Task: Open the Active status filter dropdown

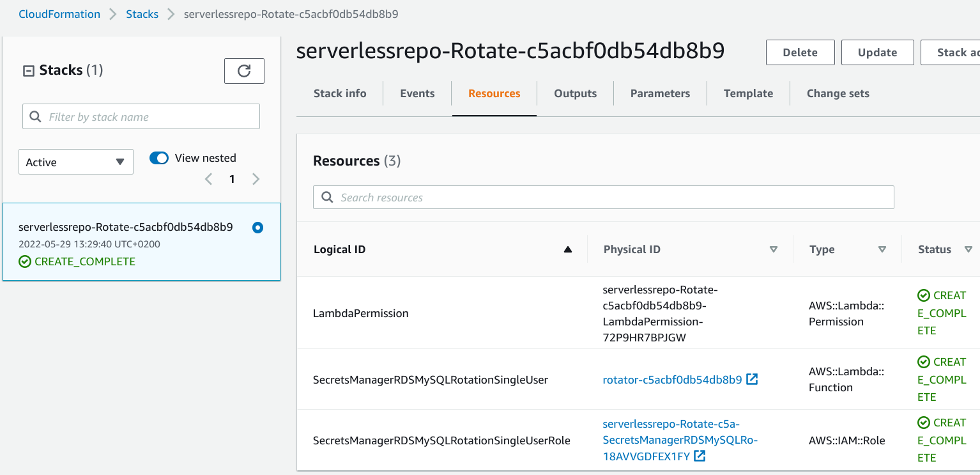Action: pyautogui.click(x=76, y=162)
